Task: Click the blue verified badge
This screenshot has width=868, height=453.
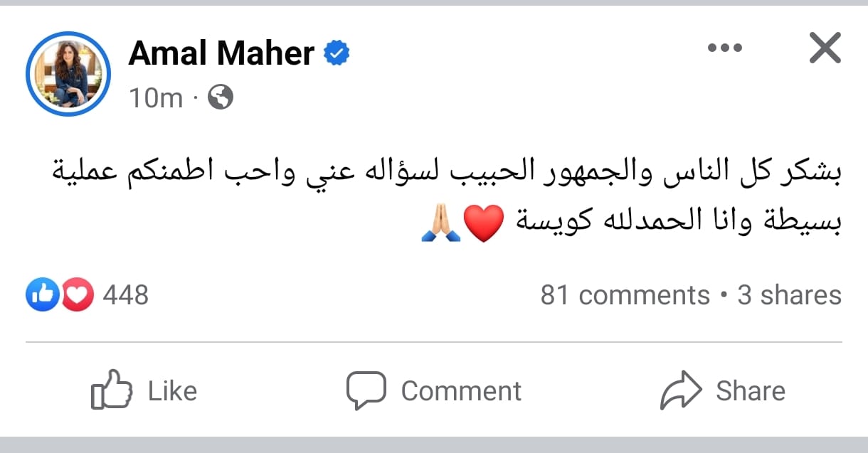Action: 337,54
